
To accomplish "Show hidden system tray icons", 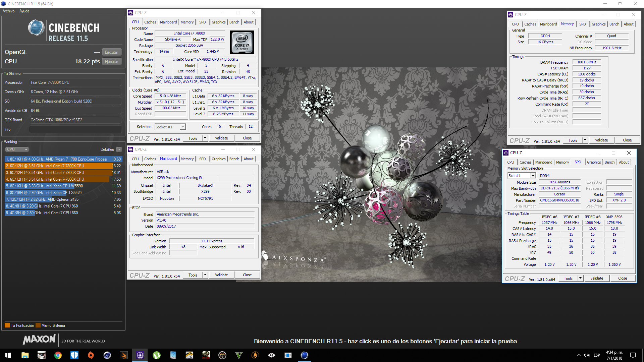I will (x=579, y=355).
